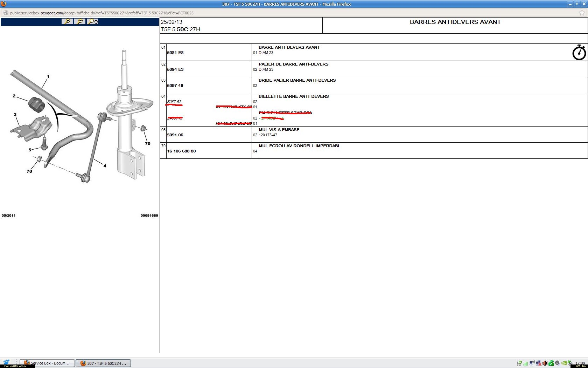Click callout 3 on the bracket in diagram

point(15,114)
